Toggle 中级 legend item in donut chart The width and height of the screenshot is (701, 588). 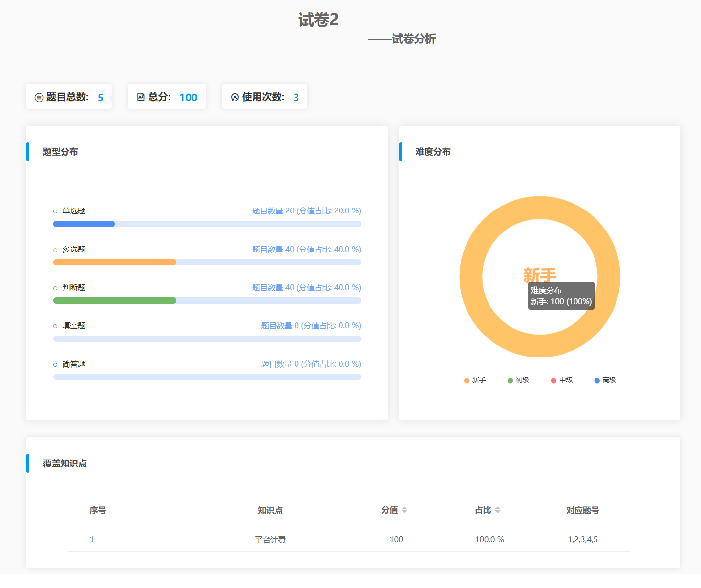(562, 380)
